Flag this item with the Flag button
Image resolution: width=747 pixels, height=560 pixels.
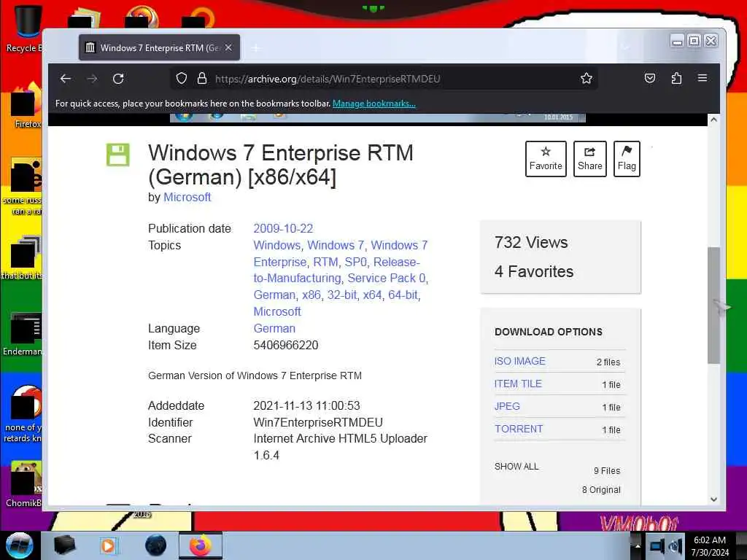tap(627, 158)
